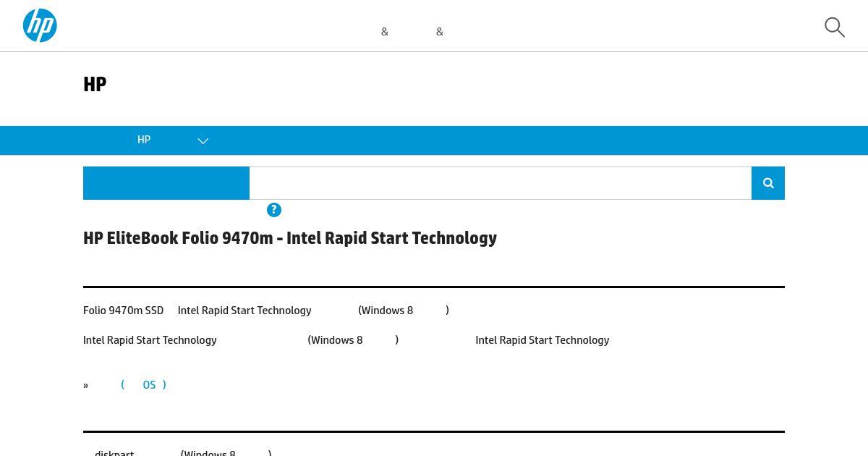The height and width of the screenshot is (456, 868).
Task: Select the paragraph line starting "Folio 9470m SSD"
Action: 266,311
